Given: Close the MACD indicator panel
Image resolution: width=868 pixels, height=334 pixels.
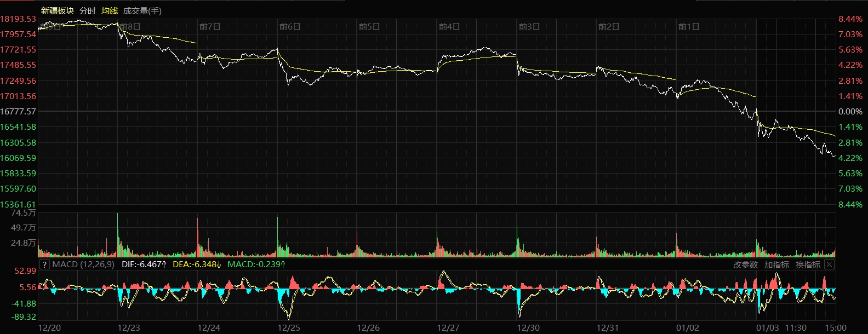Looking at the screenshot, I should (x=829, y=264).
